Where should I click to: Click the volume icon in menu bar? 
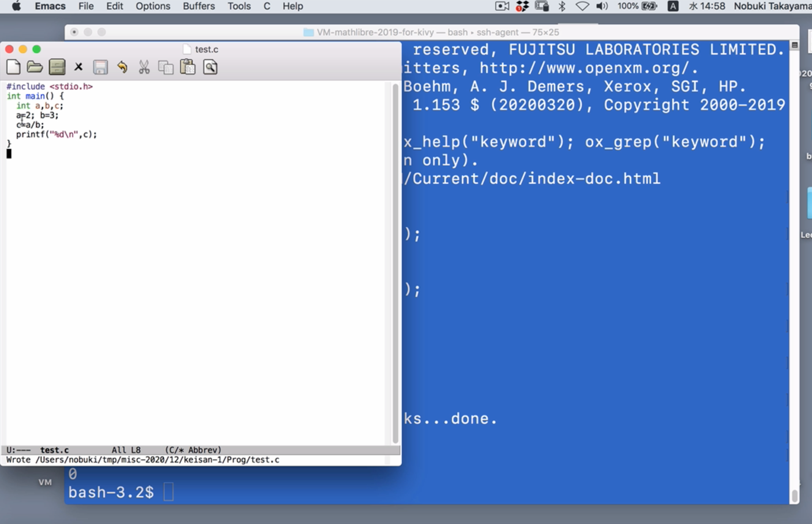[602, 6]
